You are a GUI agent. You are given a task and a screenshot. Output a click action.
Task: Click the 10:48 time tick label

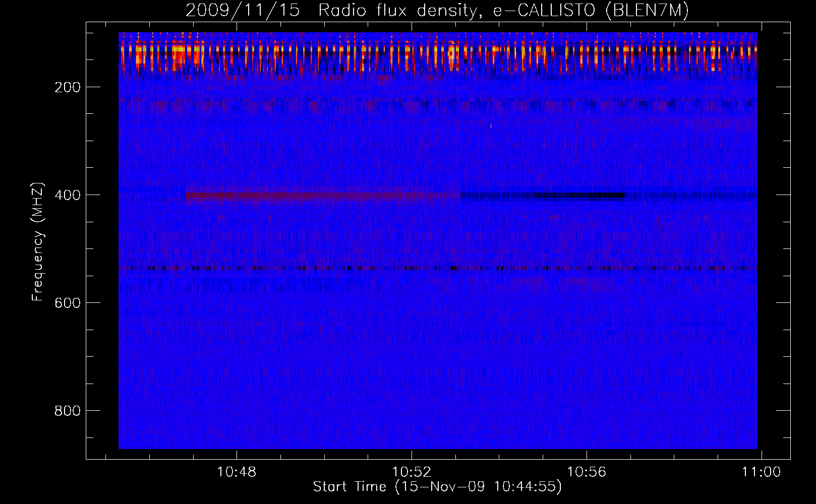pyautogui.click(x=237, y=472)
